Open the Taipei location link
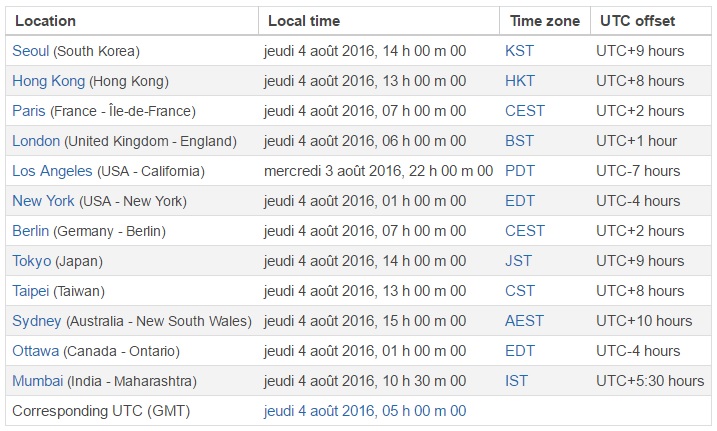The width and height of the screenshot is (717, 431). tap(30, 291)
